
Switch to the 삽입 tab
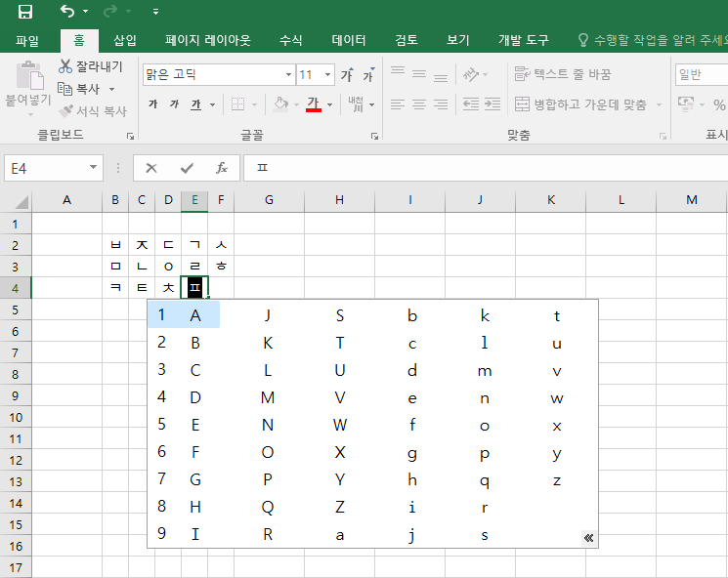(x=125, y=41)
